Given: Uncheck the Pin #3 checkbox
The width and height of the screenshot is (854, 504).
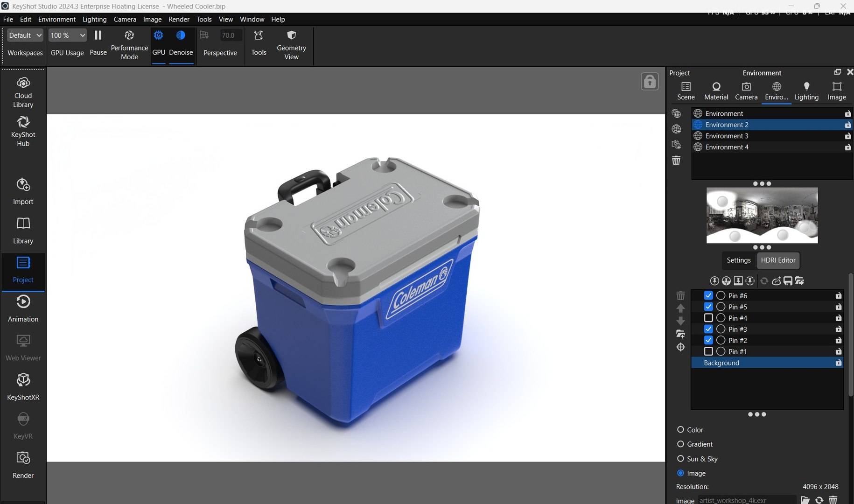Looking at the screenshot, I should pyautogui.click(x=708, y=329).
